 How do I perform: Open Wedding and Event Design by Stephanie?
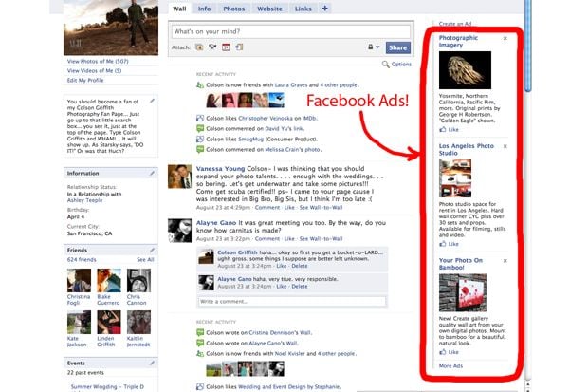pyautogui.click(x=289, y=386)
